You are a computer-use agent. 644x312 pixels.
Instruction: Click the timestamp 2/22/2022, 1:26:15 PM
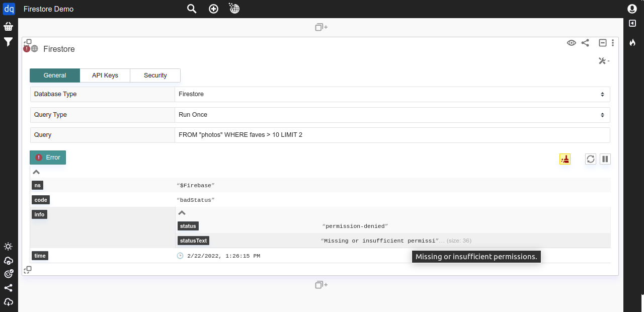(x=223, y=256)
